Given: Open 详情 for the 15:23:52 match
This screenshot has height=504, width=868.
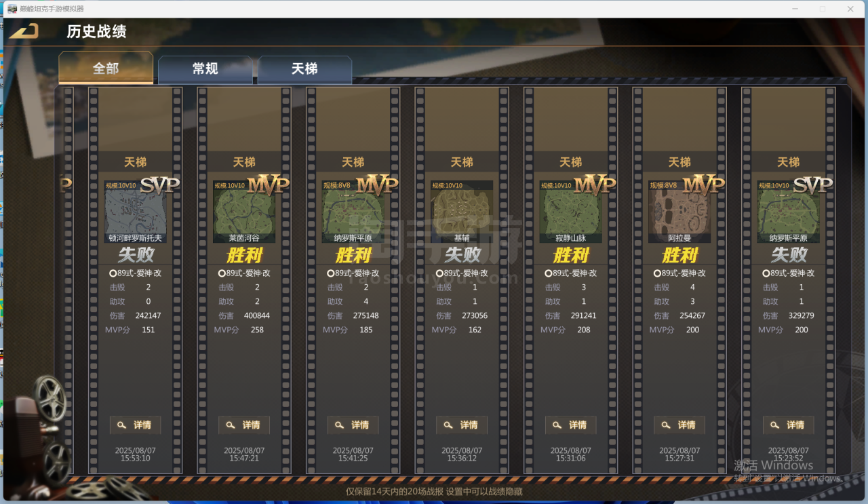Looking at the screenshot, I should click(789, 425).
